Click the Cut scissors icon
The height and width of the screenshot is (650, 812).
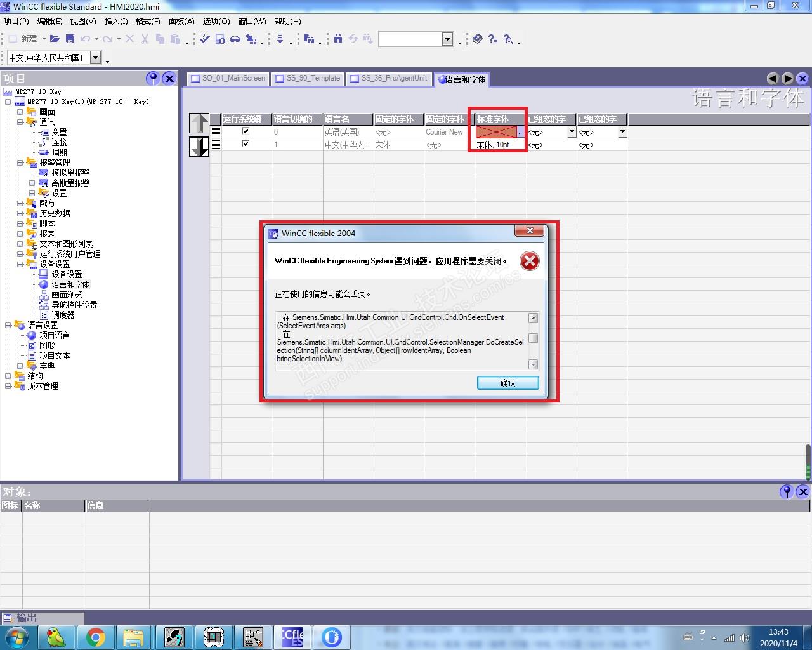(145, 39)
